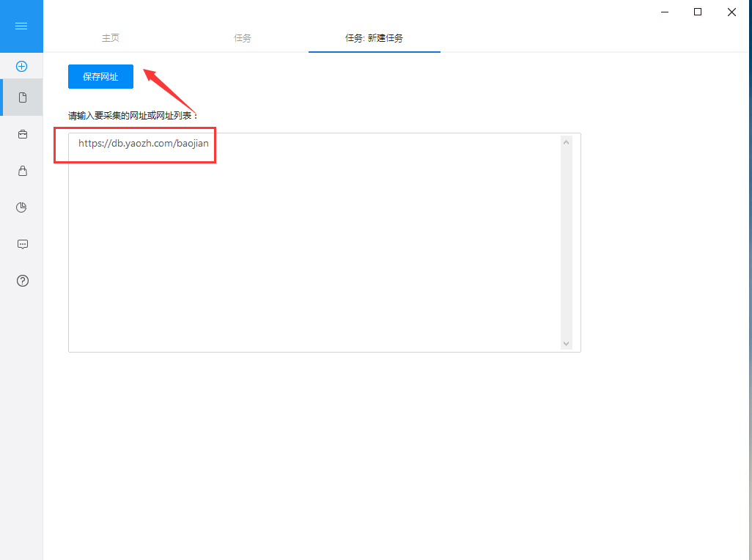
Task: Close the application window
Action: 732,12
